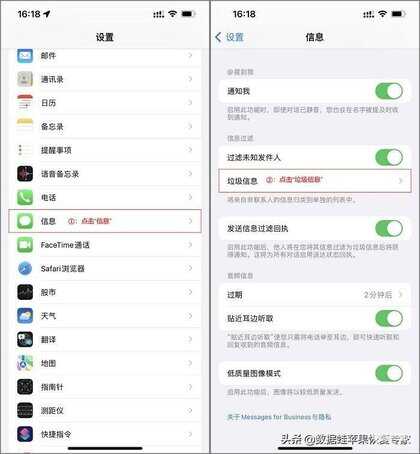The width and height of the screenshot is (420, 454).
Task: Open the 关于Messages for Business与隐私 link
Action: [x=279, y=417]
